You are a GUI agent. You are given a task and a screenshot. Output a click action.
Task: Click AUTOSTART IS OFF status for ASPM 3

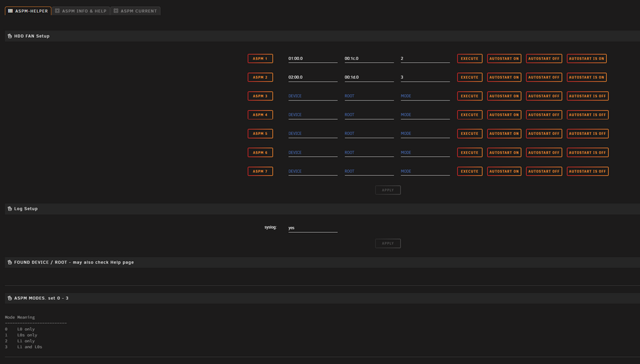(x=588, y=96)
